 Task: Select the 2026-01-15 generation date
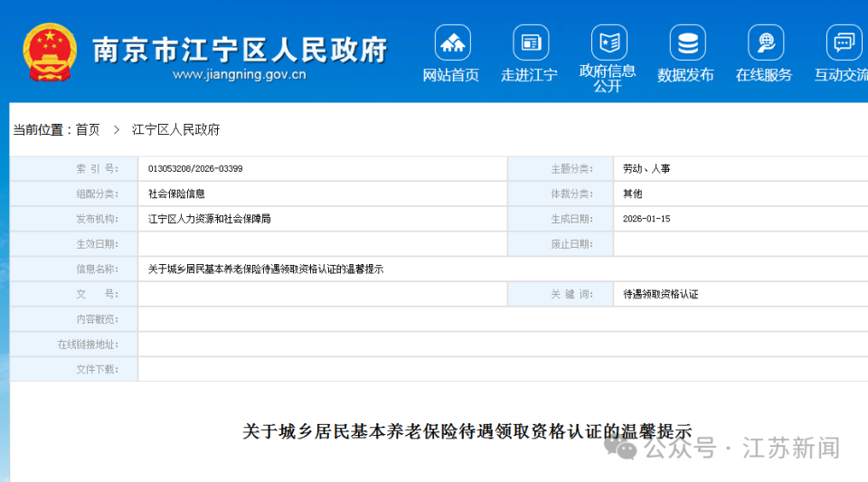pos(646,219)
